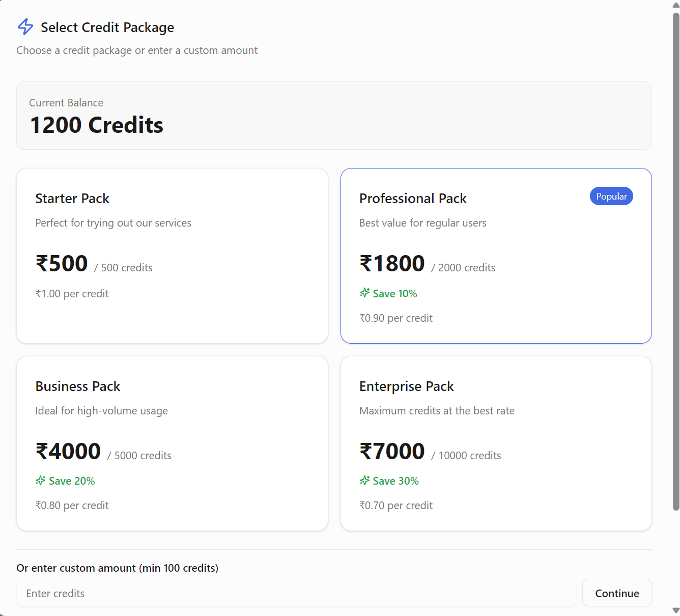Focus the Enter credits input field

coord(296,593)
